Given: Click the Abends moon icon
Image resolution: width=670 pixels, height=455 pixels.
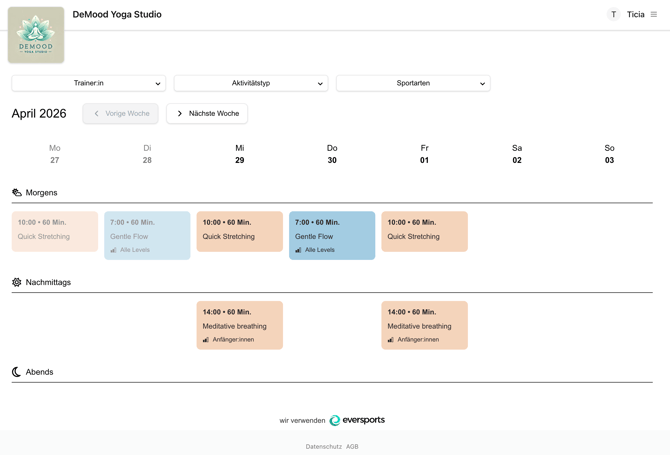Looking at the screenshot, I should tap(17, 372).
